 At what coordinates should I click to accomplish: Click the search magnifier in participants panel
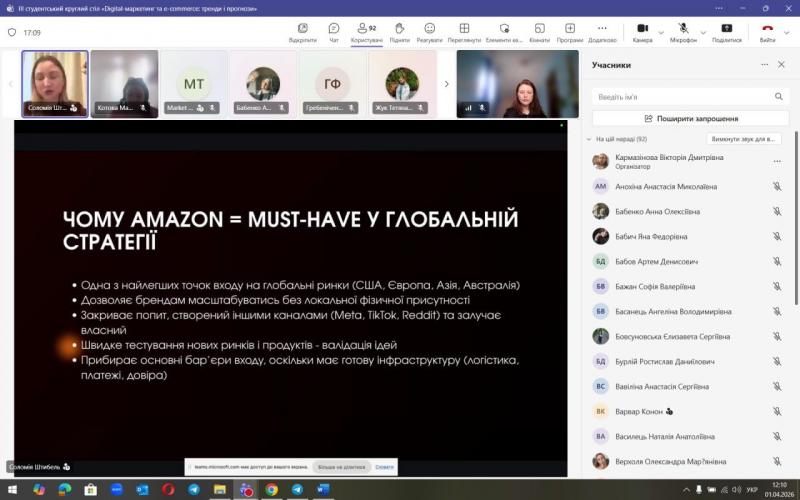tap(779, 97)
